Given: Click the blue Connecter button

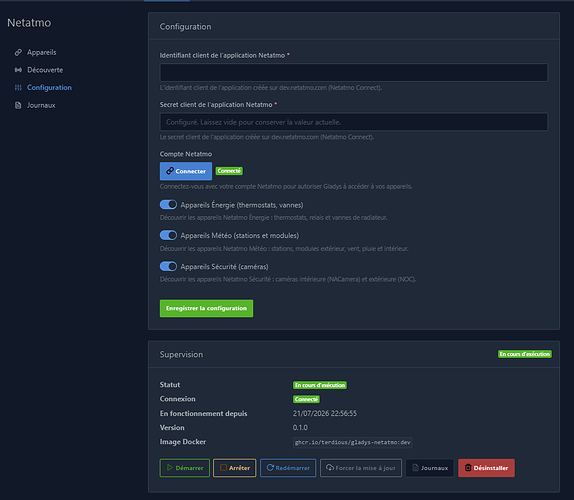Looking at the screenshot, I should click(186, 171).
